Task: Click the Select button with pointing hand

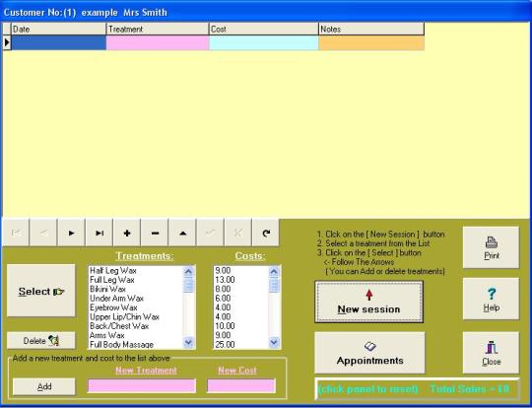Action: click(x=41, y=291)
